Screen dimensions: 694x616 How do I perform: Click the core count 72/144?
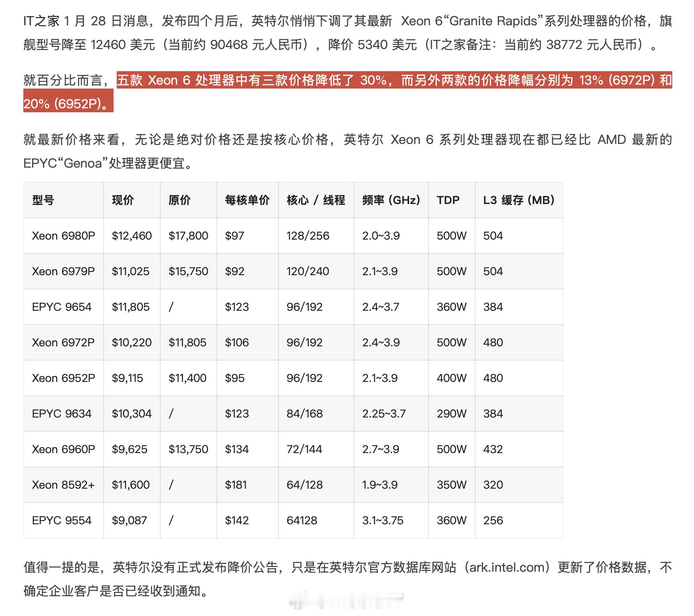coord(304,449)
